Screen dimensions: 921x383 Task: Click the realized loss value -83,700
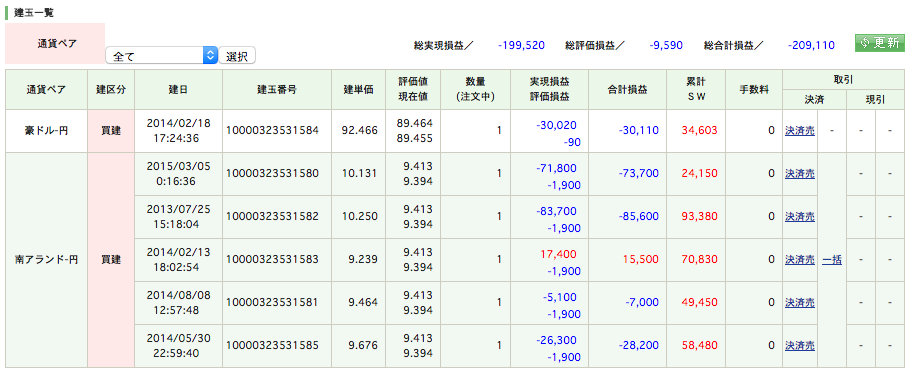[556, 211]
